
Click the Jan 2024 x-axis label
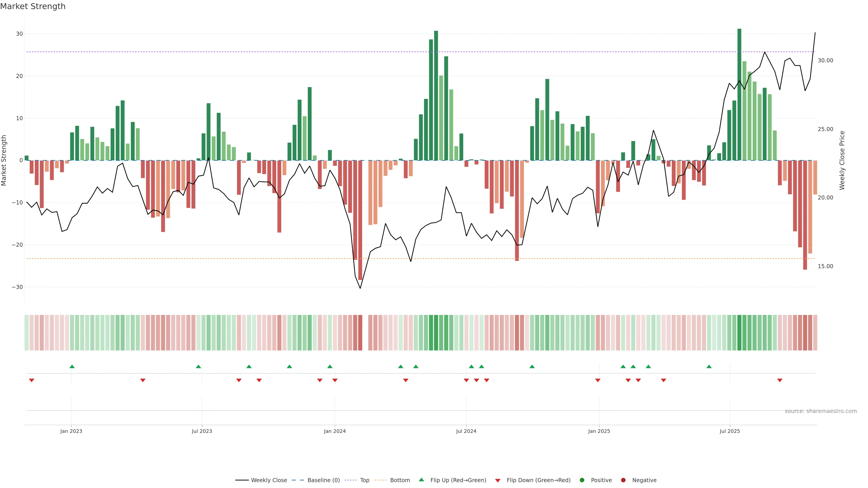[335, 431]
